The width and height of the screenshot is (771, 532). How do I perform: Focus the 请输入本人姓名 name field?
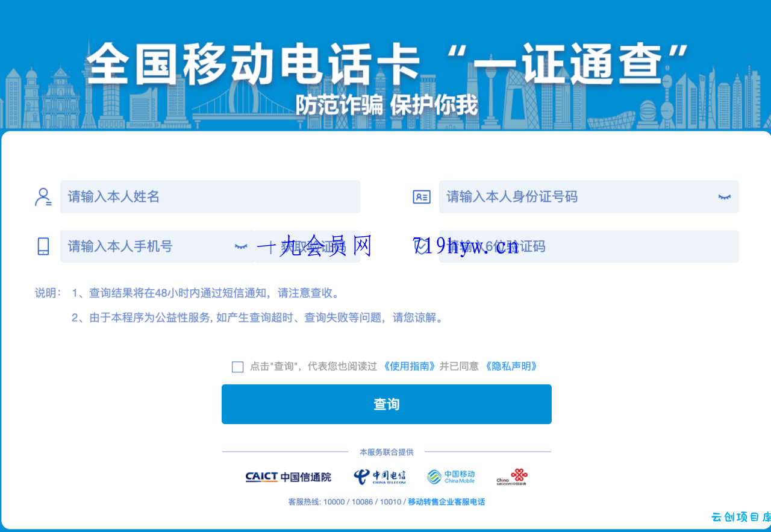(210, 197)
